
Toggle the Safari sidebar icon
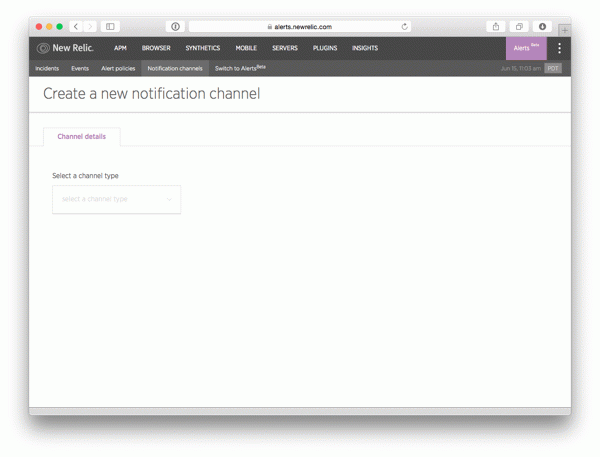(x=110, y=26)
